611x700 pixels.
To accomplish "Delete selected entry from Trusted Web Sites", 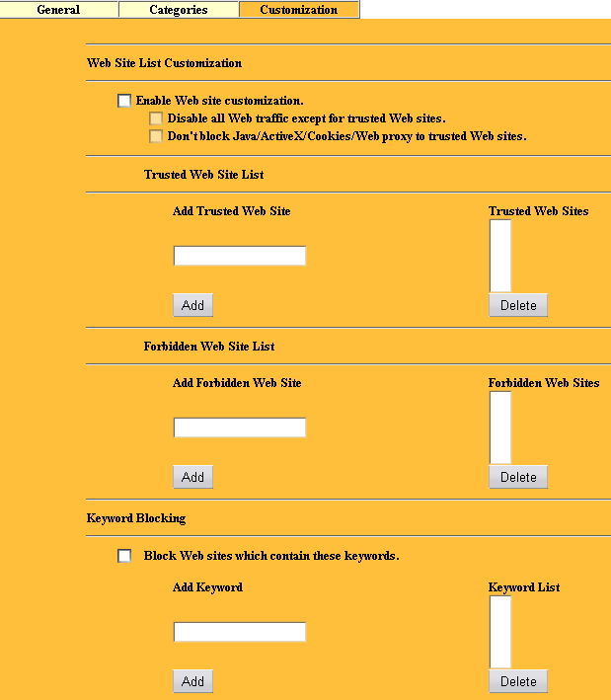I will pyautogui.click(x=518, y=305).
